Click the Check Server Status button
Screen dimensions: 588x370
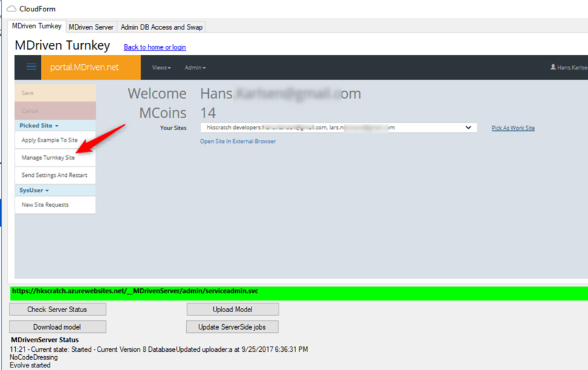[x=58, y=310]
